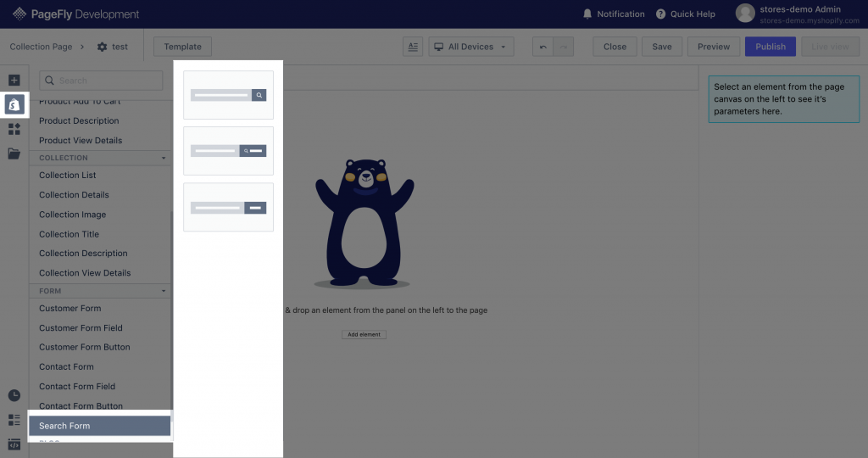Select Search Form element
The height and width of the screenshot is (458, 868).
point(100,426)
